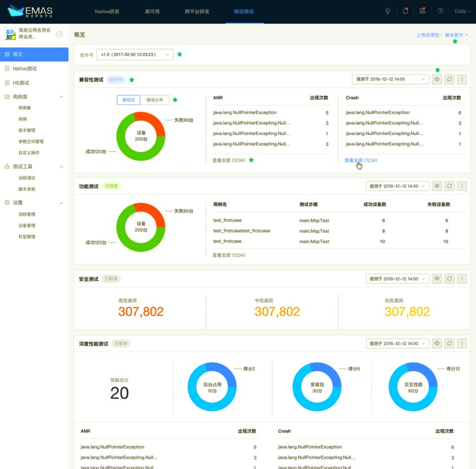Open the calendar icon in top bar

pos(422,11)
